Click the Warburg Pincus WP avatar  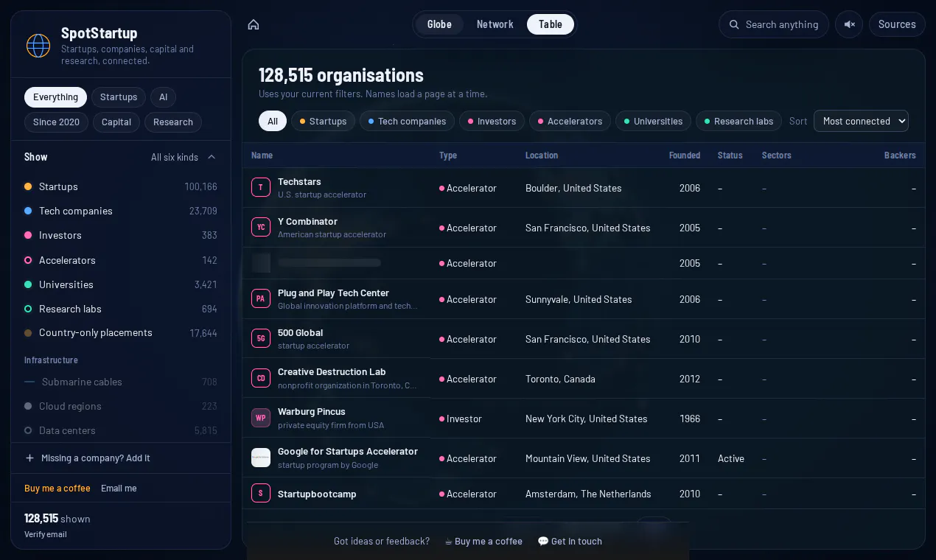261,419
